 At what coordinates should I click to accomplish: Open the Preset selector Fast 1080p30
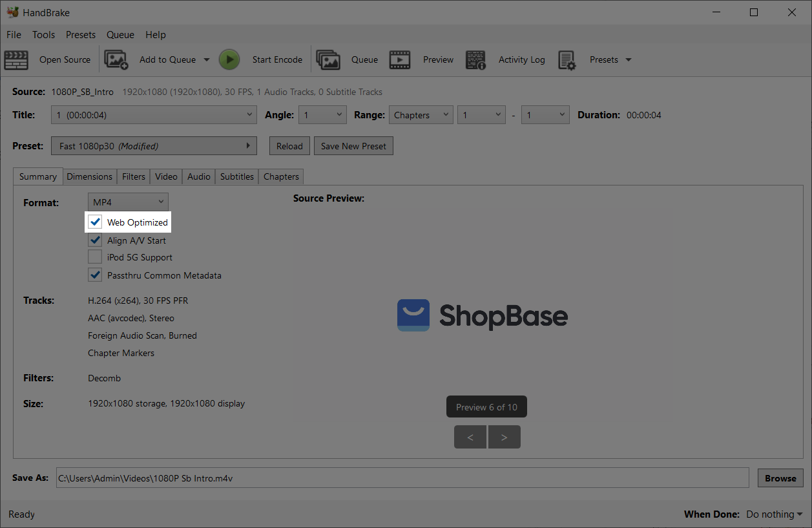(x=154, y=146)
